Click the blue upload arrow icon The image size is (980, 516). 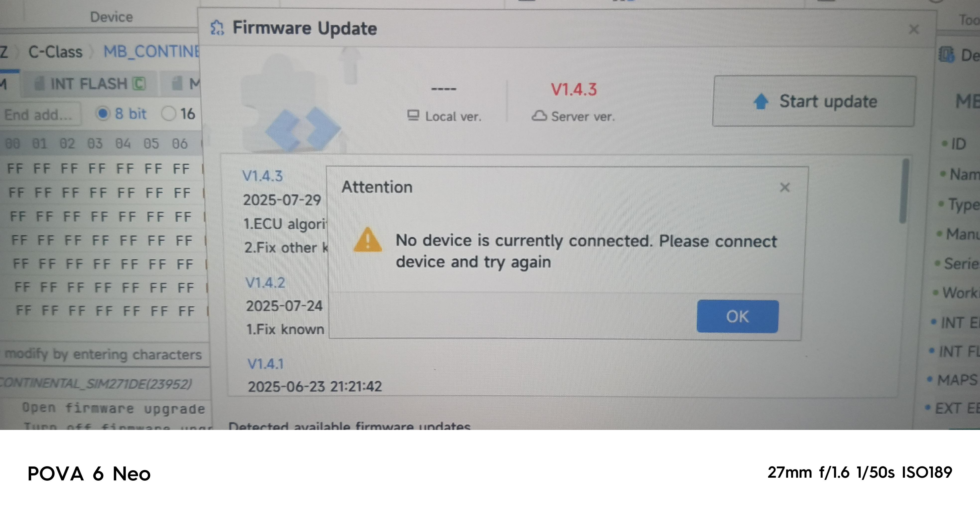click(x=761, y=101)
